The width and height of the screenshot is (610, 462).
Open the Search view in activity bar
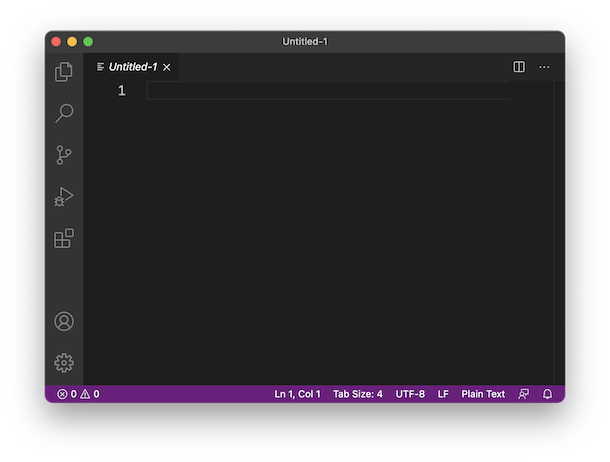click(64, 113)
